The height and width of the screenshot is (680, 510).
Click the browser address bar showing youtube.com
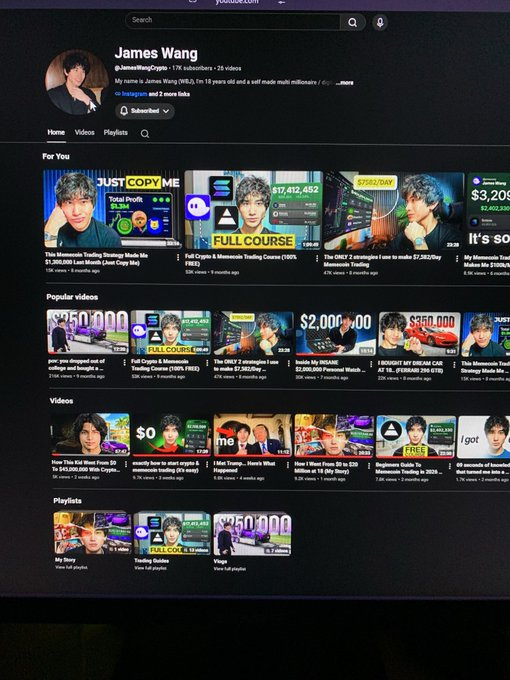tap(237, 2)
